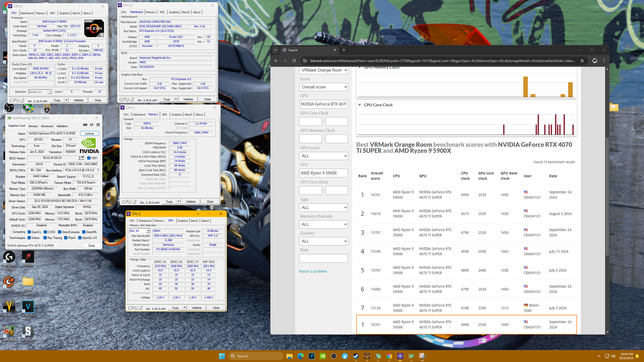Open HandBrake from the desktop
Viewport: 644px width, 362px height.
(9, 334)
